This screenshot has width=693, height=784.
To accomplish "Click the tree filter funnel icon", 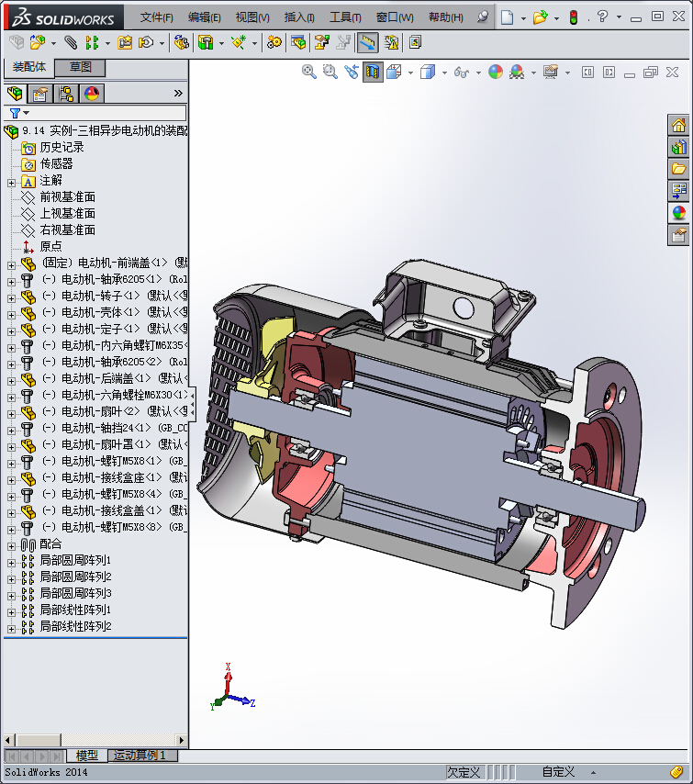I will [15, 113].
